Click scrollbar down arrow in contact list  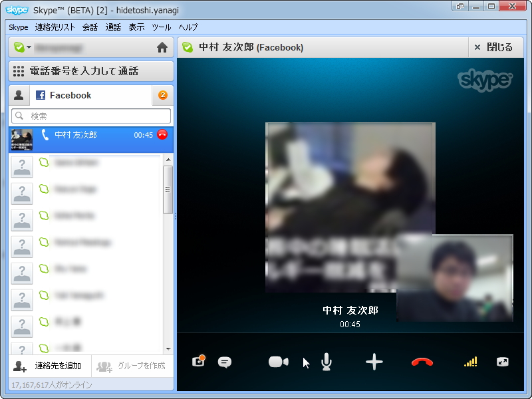[x=168, y=348]
